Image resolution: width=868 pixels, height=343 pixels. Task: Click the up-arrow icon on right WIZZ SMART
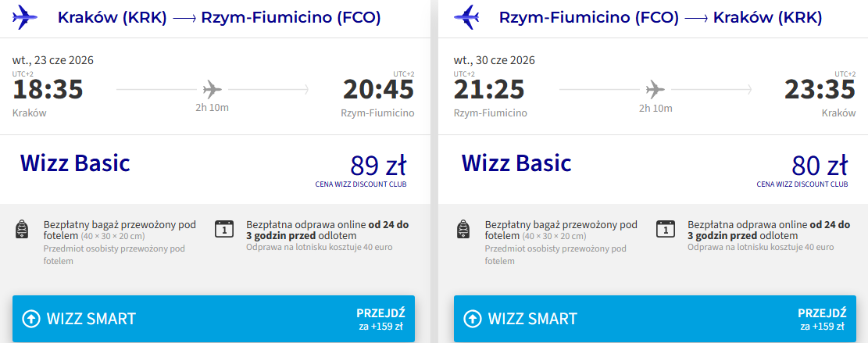point(473,319)
